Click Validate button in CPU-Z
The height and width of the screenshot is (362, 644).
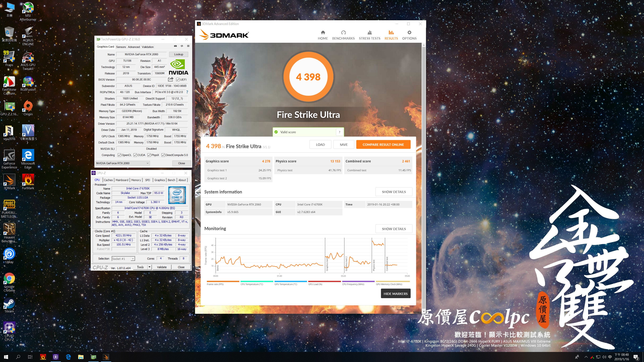(x=162, y=267)
